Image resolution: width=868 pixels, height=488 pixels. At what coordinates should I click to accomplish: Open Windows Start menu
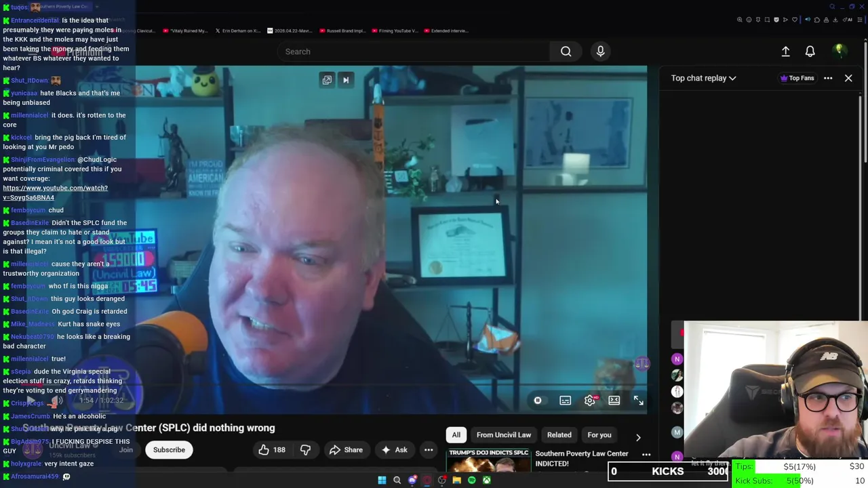point(382,481)
